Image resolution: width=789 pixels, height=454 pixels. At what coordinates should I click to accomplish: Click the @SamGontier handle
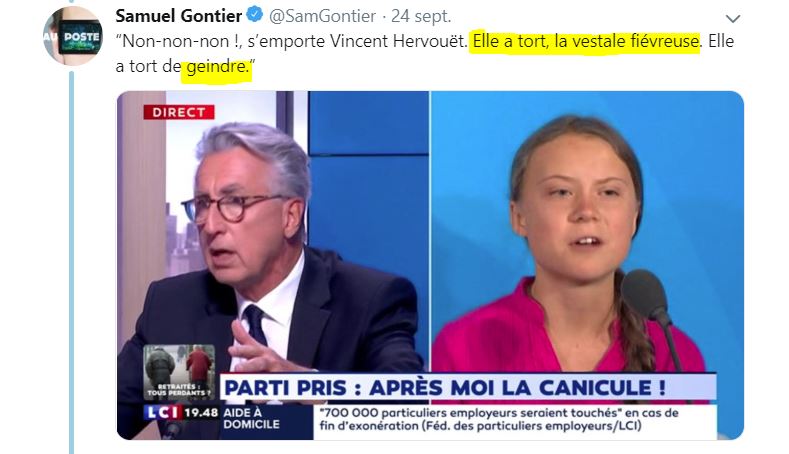(323, 16)
